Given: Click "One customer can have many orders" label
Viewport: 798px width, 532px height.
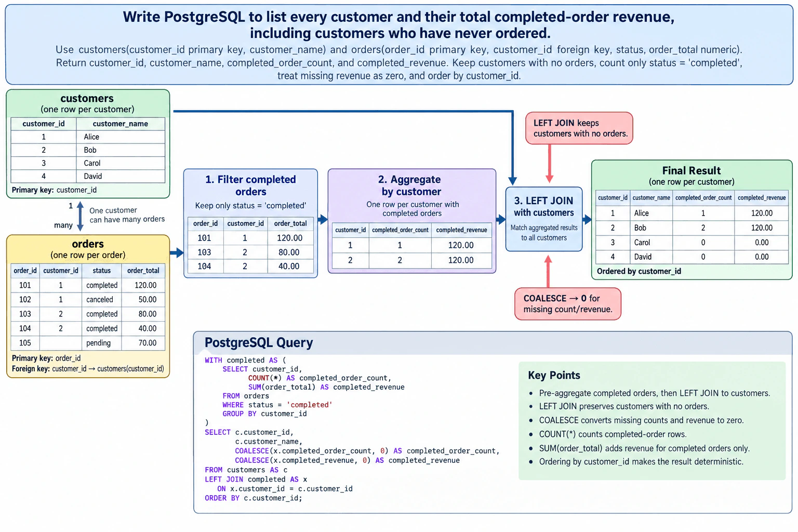Looking at the screenshot, I should coord(127,215).
